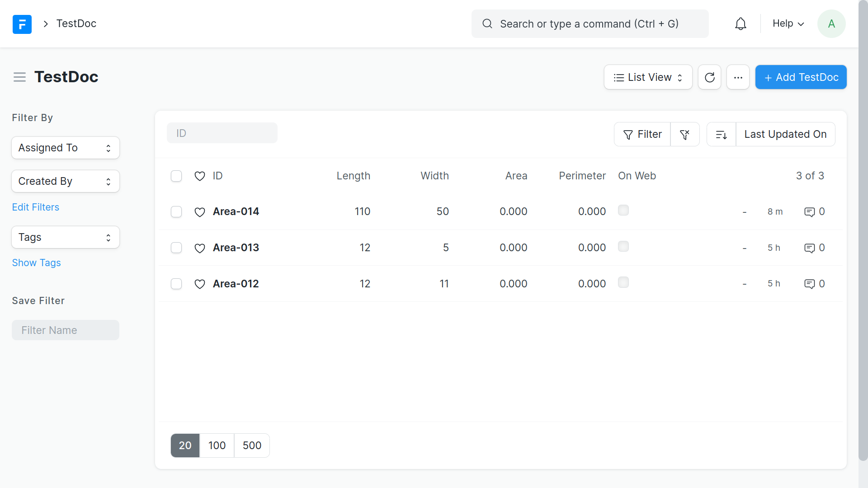Image resolution: width=868 pixels, height=488 pixels.
Task: Toggle the sidebar hamburger icon
Action: [19, 77]
